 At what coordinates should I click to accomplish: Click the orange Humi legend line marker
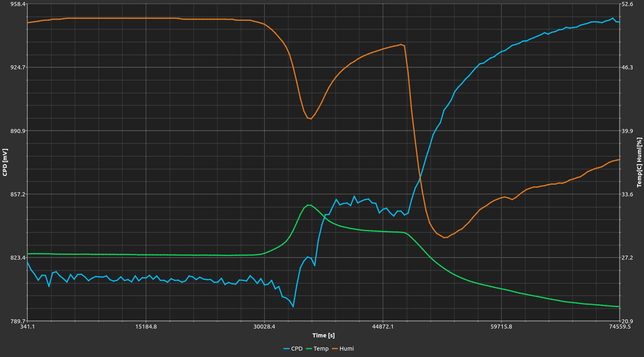[334, 349]
